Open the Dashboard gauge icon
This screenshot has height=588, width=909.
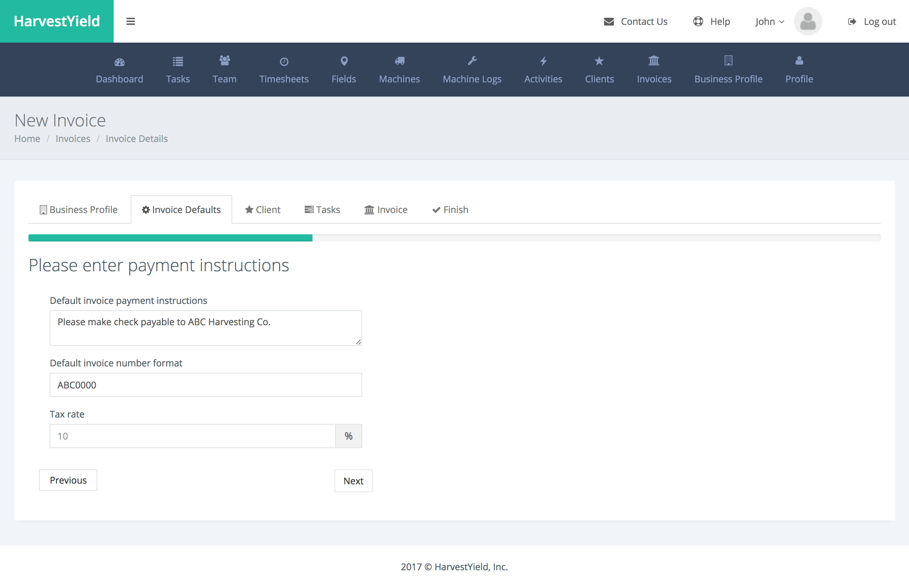click(120, 61)
